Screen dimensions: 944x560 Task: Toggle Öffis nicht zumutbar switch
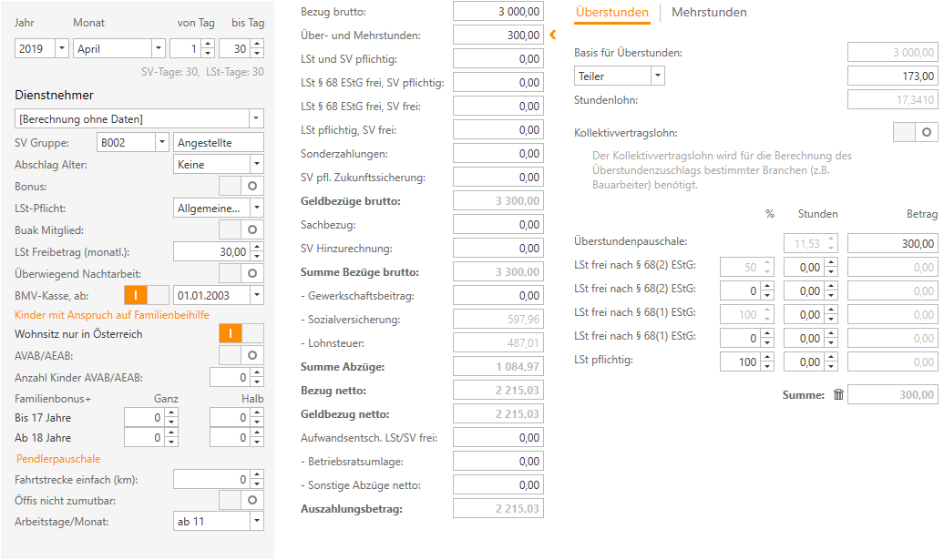point(241,500)
